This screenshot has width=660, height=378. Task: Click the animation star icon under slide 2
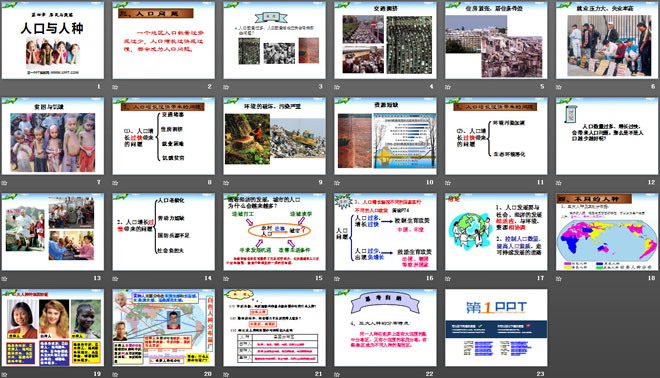(x=115, y=87)
